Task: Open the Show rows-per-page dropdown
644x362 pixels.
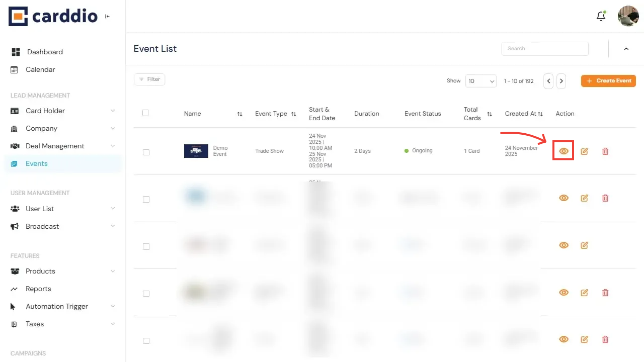Action: tap(481, 81)
